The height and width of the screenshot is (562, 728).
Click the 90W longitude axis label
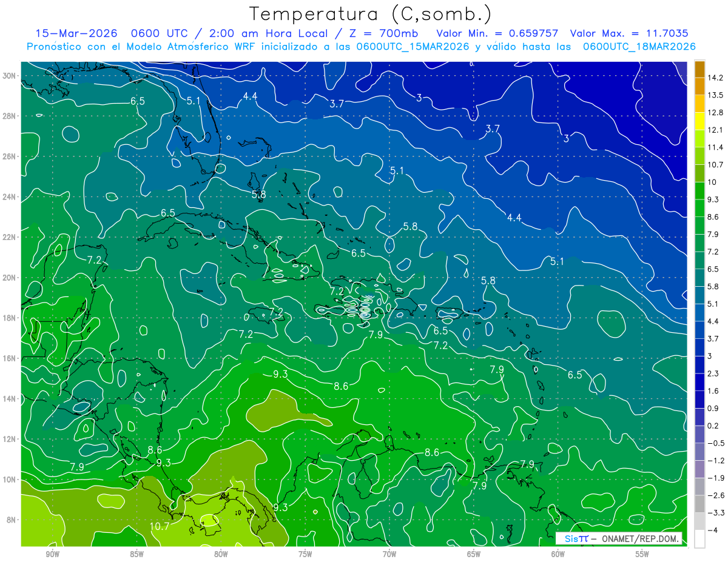coord(52,554)
